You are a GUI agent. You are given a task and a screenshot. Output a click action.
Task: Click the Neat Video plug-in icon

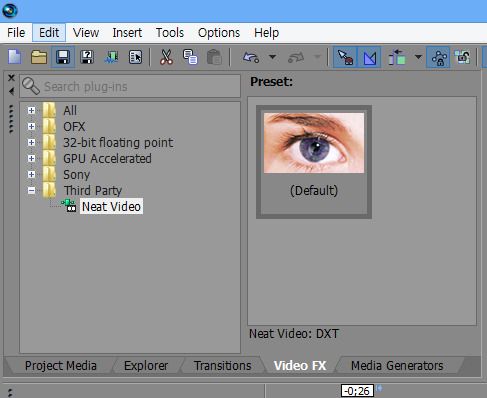coord(69,205)
